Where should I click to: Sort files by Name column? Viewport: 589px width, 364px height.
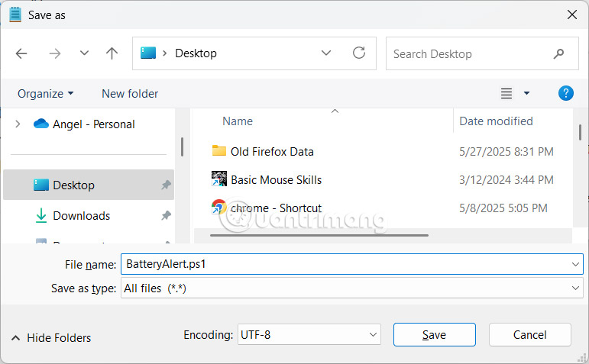(x=238, y=121)
